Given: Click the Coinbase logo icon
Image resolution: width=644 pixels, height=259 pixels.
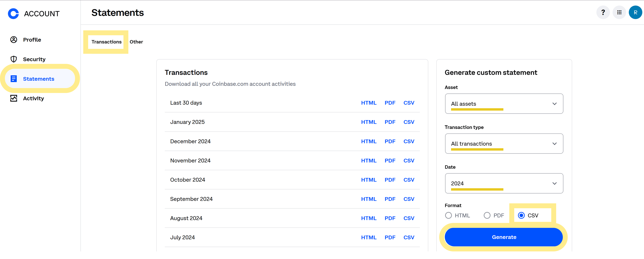Looking at the screenshot, I should pyautogui.click(x=13, y=13).
